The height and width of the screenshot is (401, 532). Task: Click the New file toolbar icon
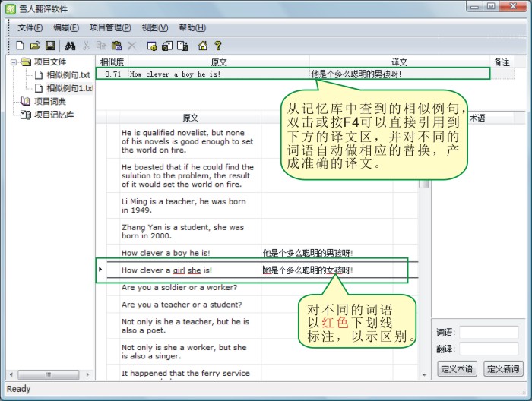[21, 46]
